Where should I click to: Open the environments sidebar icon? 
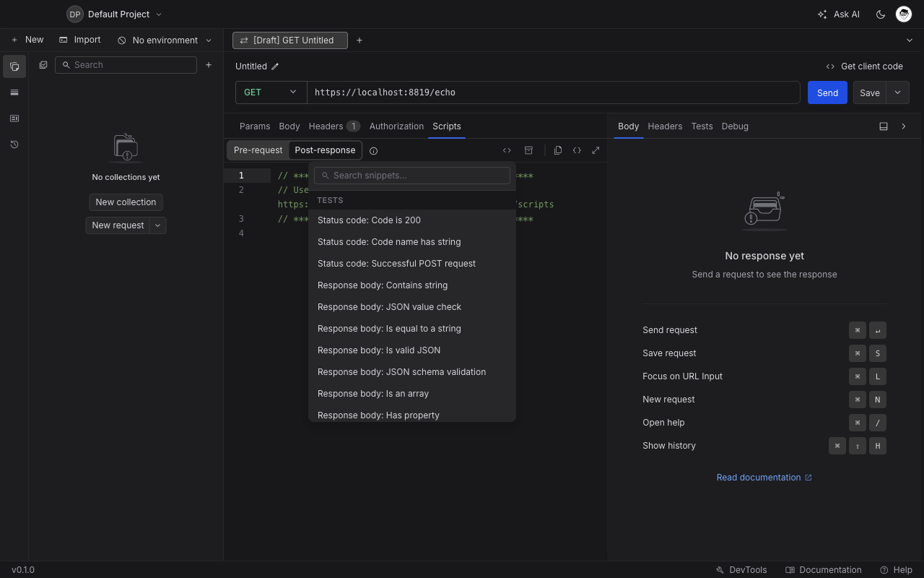14,92
